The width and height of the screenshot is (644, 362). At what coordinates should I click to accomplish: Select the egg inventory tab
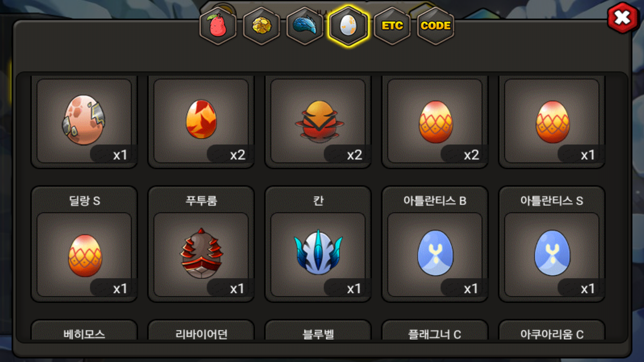pyautogui.click(x=348, y=26)
